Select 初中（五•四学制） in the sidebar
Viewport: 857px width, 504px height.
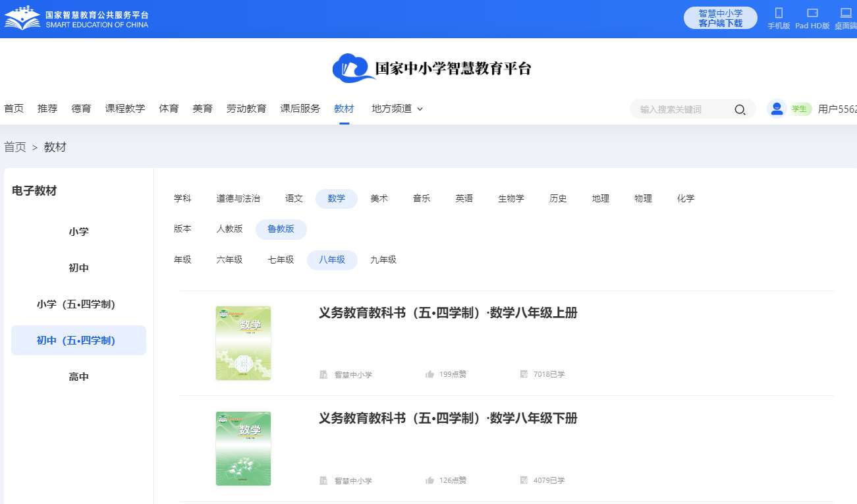point(78,341)
